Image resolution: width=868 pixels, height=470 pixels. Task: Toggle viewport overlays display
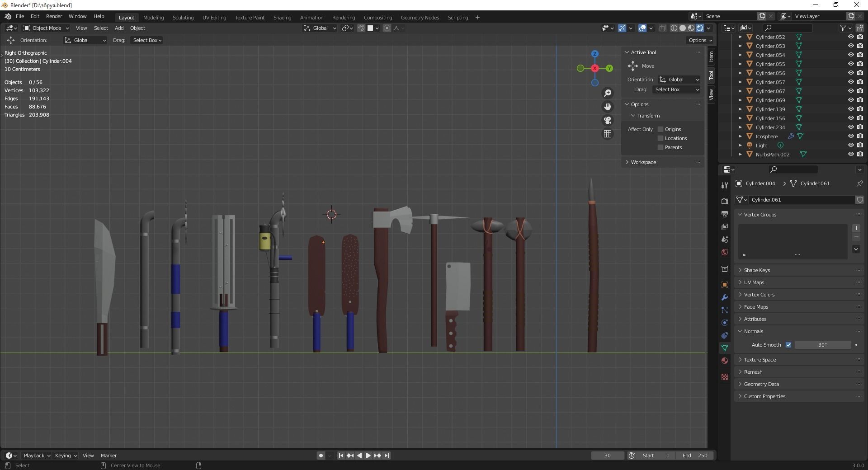pyautogui.click(x=642, y=28)
